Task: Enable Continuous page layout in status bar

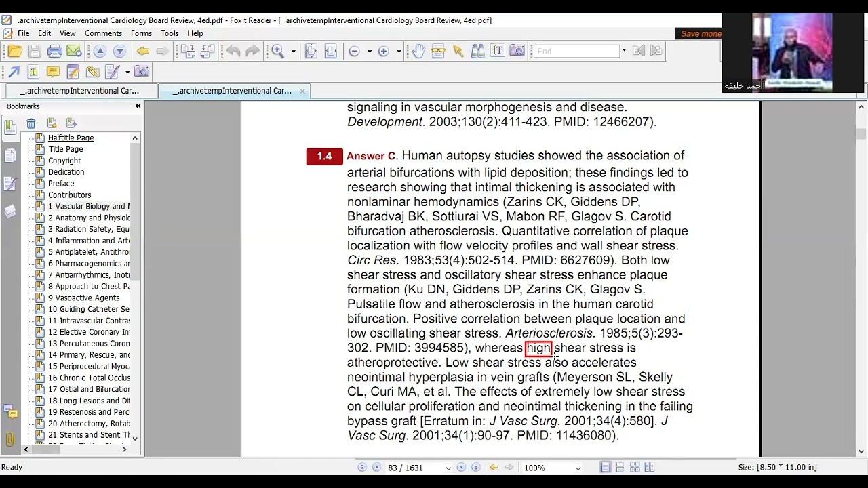Action: coord(620,468)
